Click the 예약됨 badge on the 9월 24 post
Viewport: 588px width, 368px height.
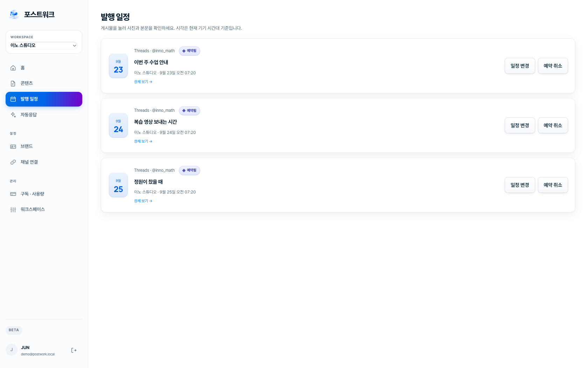(x=189, y=111)
